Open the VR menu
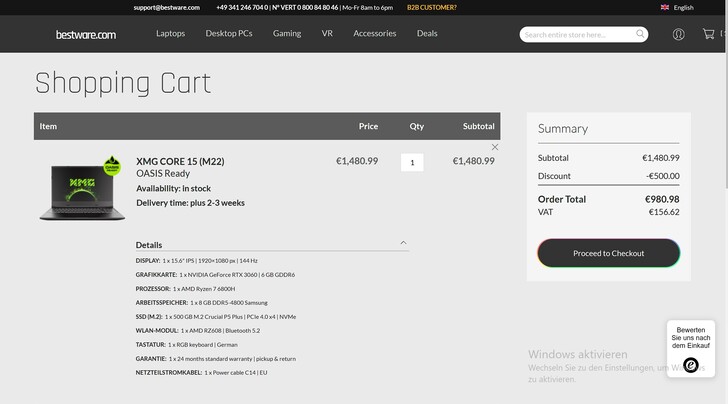728x404 pixels. tap(327, 33)
